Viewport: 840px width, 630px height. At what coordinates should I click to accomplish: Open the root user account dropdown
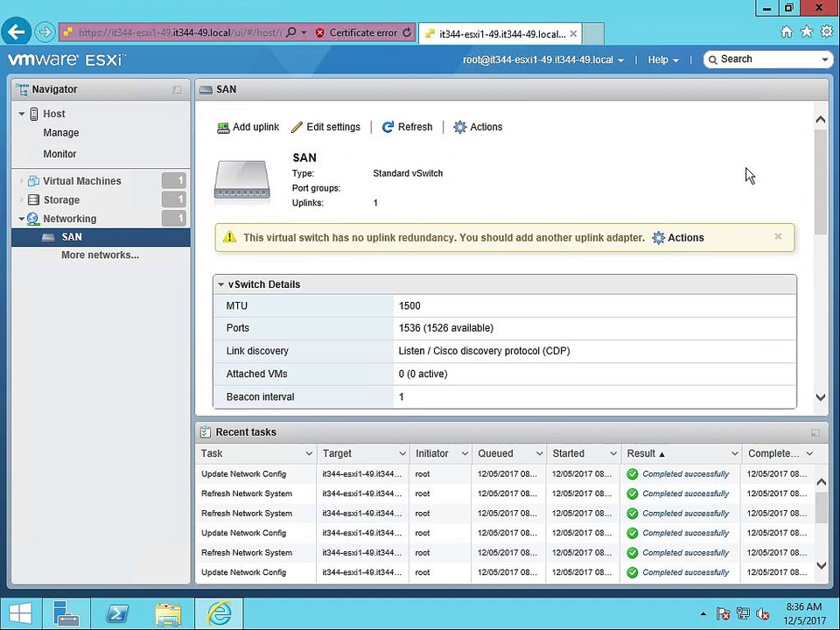coord(543,60)
